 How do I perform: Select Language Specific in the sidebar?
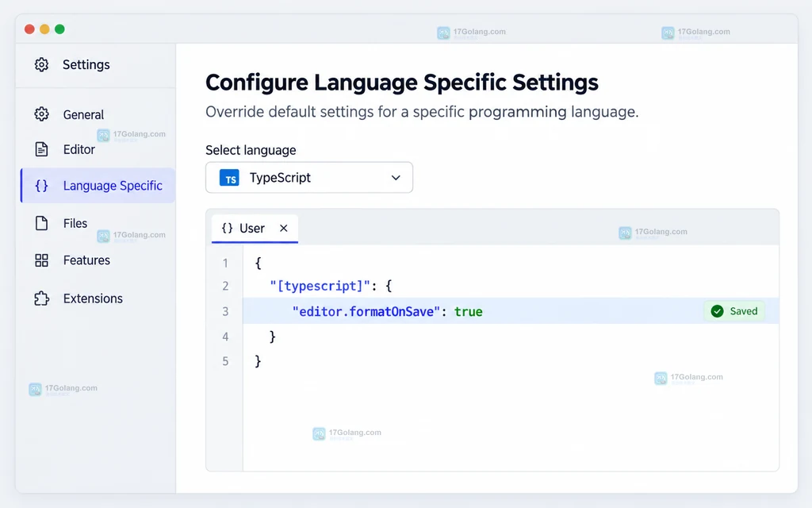[98, 186]
